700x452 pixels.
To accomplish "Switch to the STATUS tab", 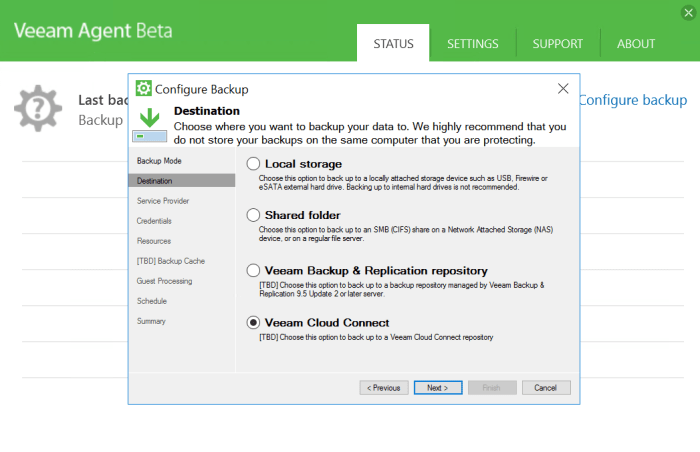I will [393, 43].
